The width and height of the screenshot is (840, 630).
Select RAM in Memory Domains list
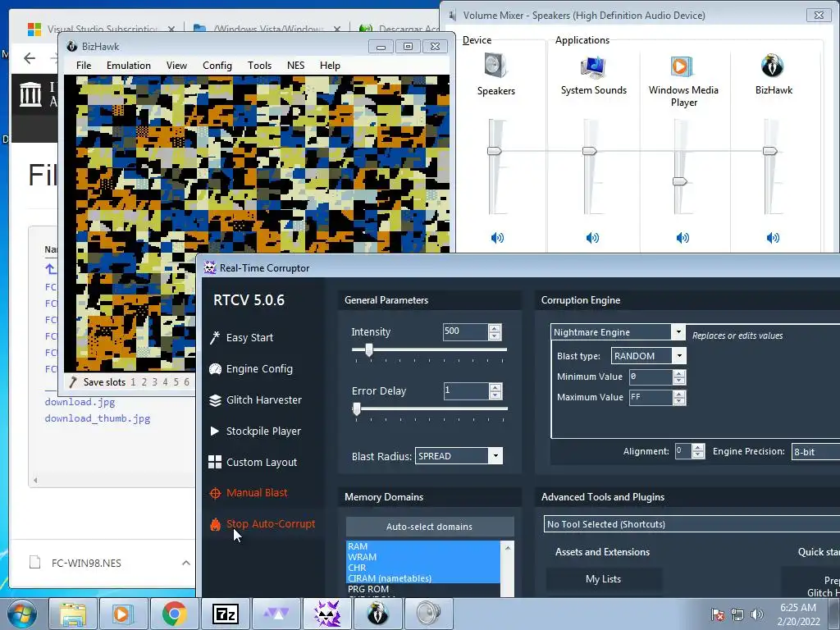(423, 546)
